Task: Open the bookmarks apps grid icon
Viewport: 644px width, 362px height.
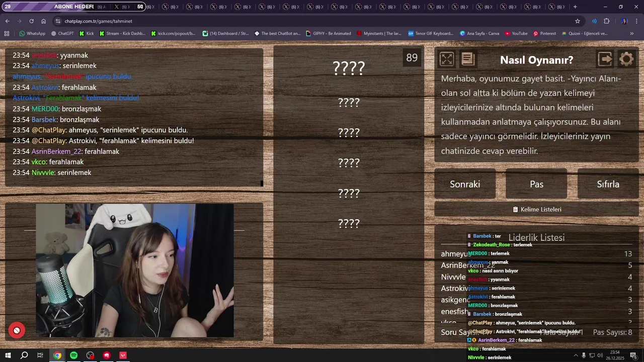Action: click(7, 34)
